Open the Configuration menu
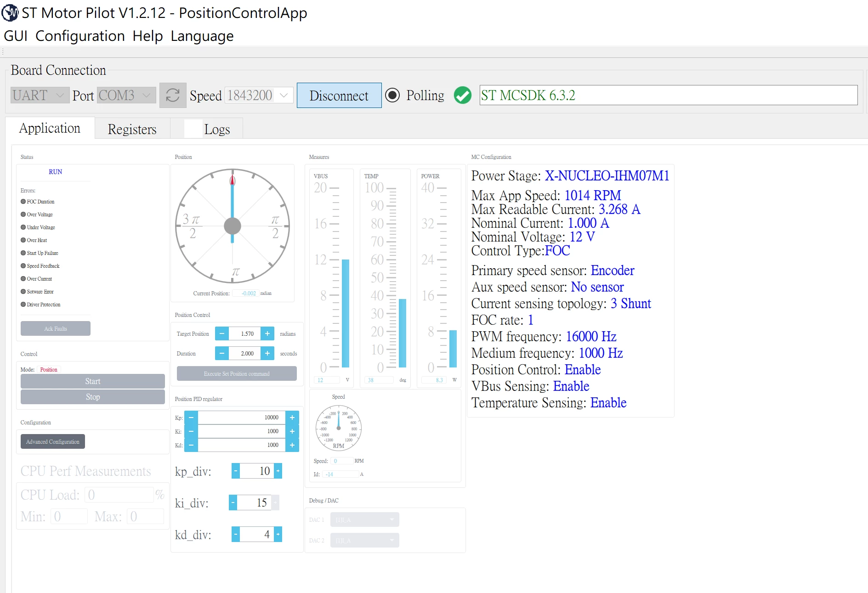Screen dimensions: 868x593 pyautogui.click(x=80, y=36)
